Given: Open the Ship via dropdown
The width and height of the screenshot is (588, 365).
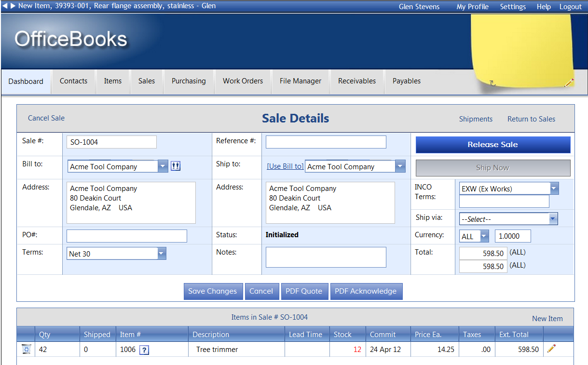Looking at the screenshot, I should (x=508, y=218).
